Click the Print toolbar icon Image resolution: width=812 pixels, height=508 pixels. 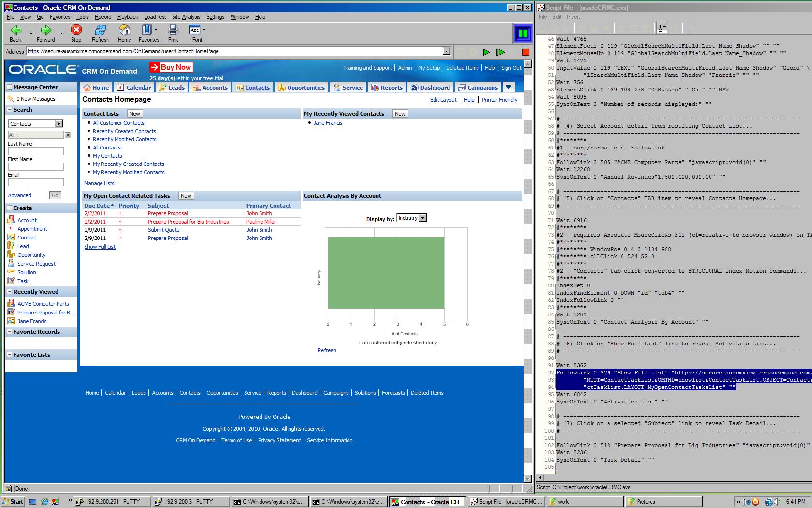click(x=173, y=30)
